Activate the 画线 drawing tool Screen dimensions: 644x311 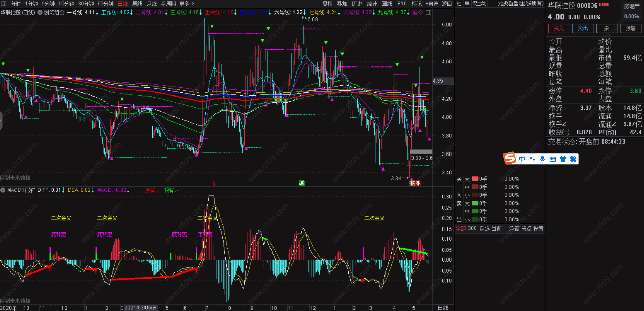387,4
